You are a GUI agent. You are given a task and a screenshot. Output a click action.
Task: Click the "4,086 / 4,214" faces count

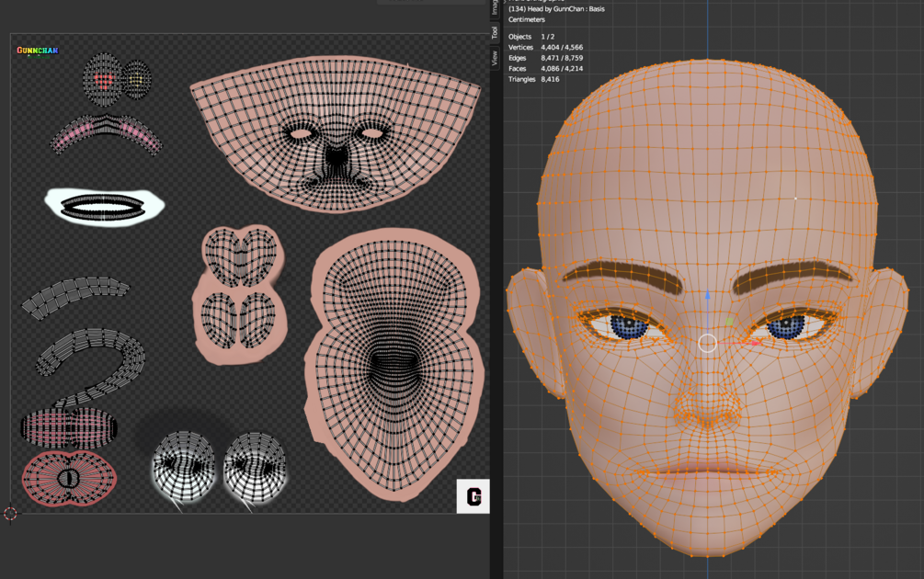click(562, 68)
